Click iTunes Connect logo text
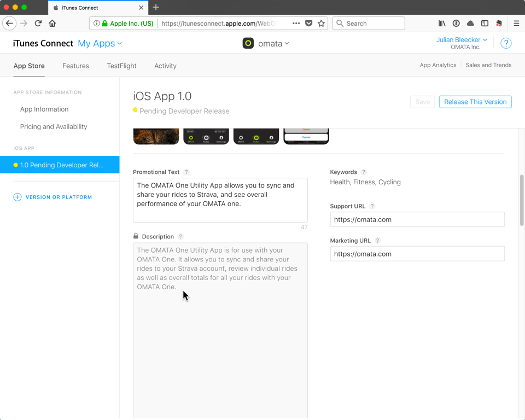This screenshot has height=420, width=525. [x=43, y=44]
